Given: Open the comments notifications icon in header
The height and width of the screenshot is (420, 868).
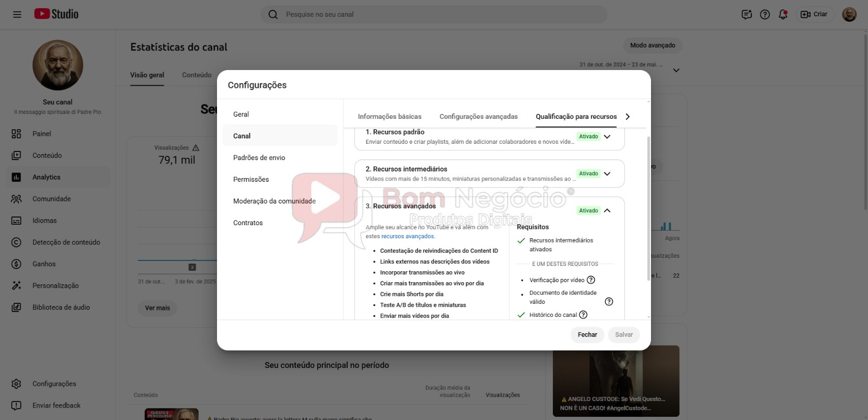Looking at the screenshot, I should [746, 15].
